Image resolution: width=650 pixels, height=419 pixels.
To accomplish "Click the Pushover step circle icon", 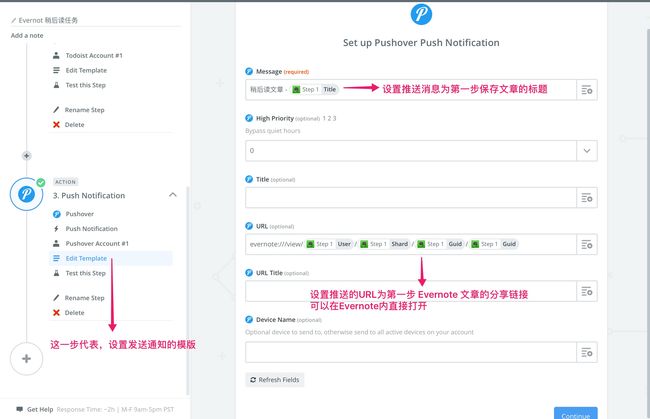I will click(27, 194).
